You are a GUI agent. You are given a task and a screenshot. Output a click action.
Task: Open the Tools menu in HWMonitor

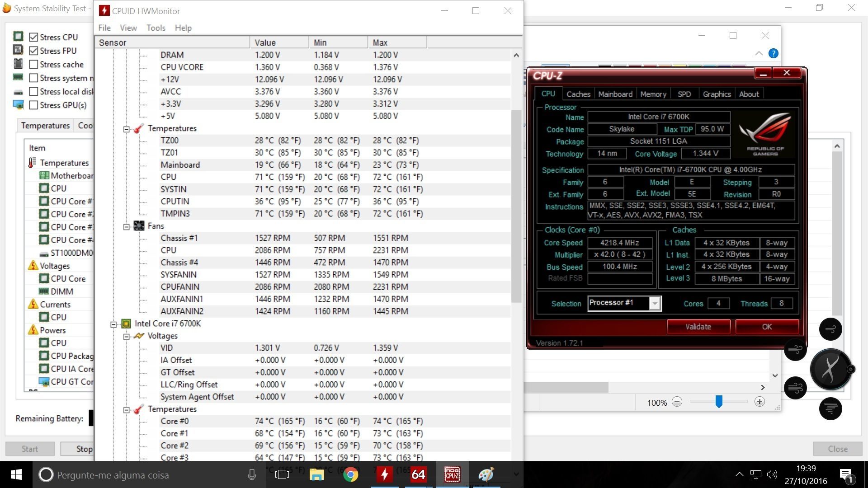pos(156,28)
